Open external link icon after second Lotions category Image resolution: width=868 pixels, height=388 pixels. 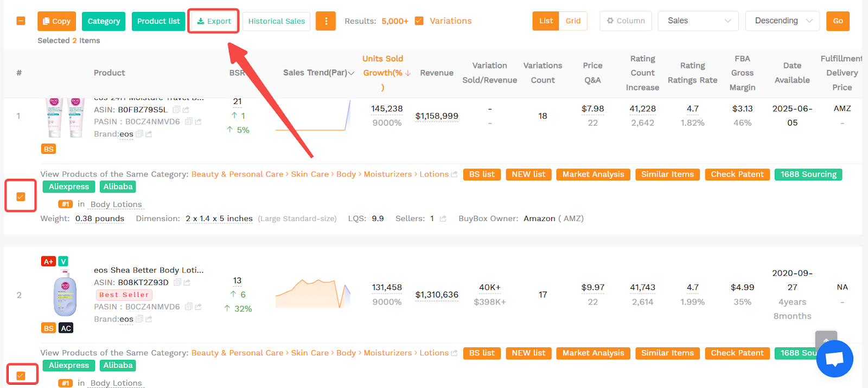(x=454, y=353)
